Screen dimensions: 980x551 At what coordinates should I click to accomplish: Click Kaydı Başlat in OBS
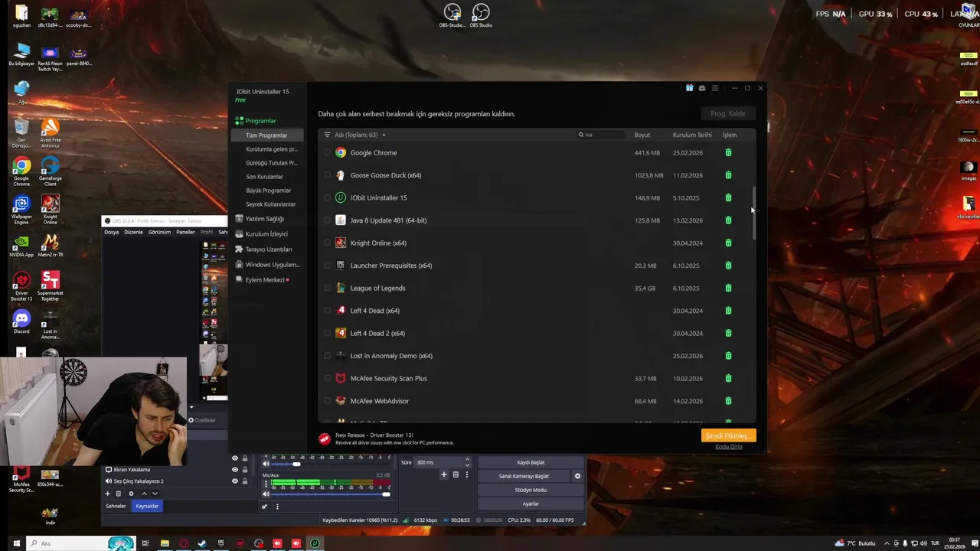[531, 462]
